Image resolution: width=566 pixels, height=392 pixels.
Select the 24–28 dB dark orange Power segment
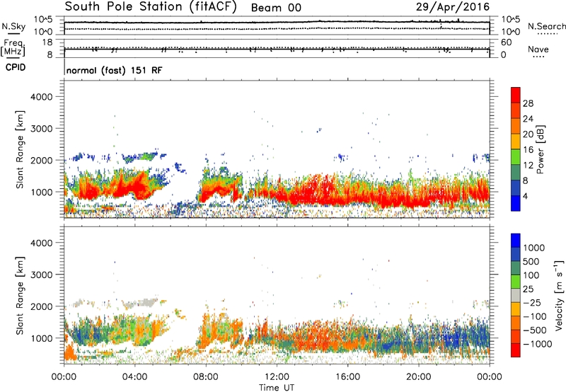[x=516, y=111]
